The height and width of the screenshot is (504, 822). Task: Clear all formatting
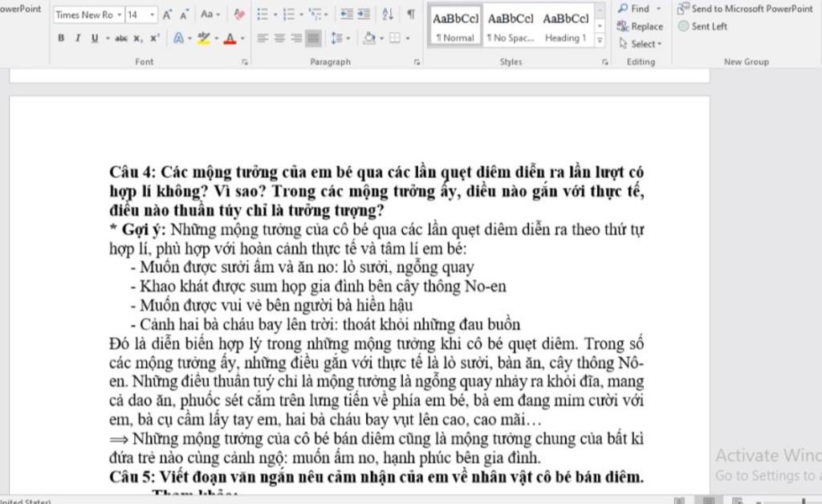(239, 14)
